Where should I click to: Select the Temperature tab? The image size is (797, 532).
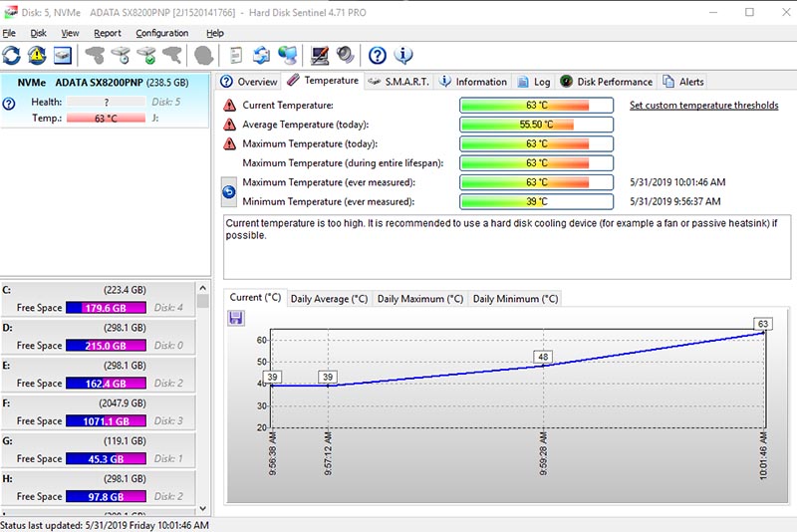(x=323, y=81)
